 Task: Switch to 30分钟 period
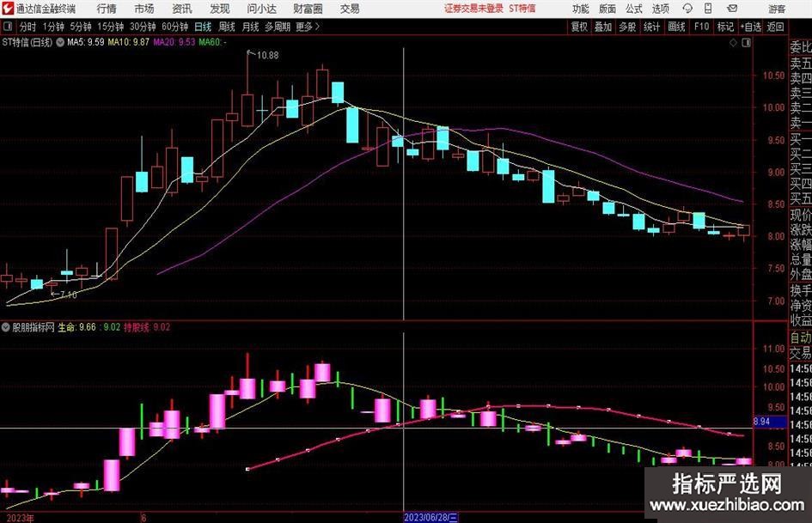(143, 27)
